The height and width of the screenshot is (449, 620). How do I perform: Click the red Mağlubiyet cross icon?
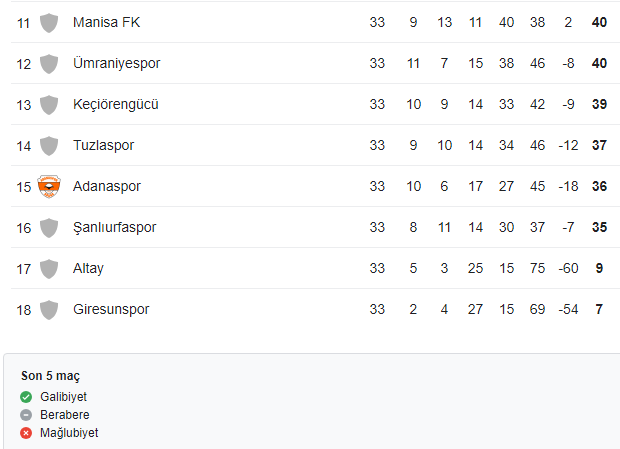(x=26, y=433)
